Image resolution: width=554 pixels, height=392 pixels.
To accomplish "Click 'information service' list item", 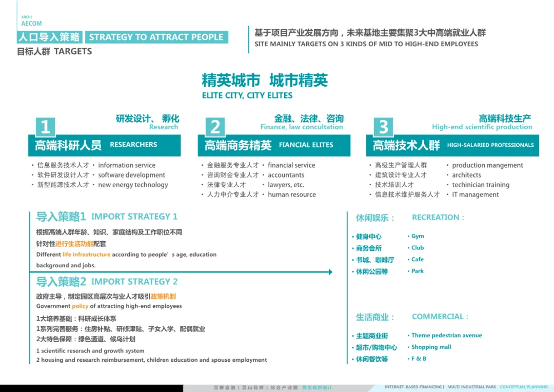I will [127, 165].
